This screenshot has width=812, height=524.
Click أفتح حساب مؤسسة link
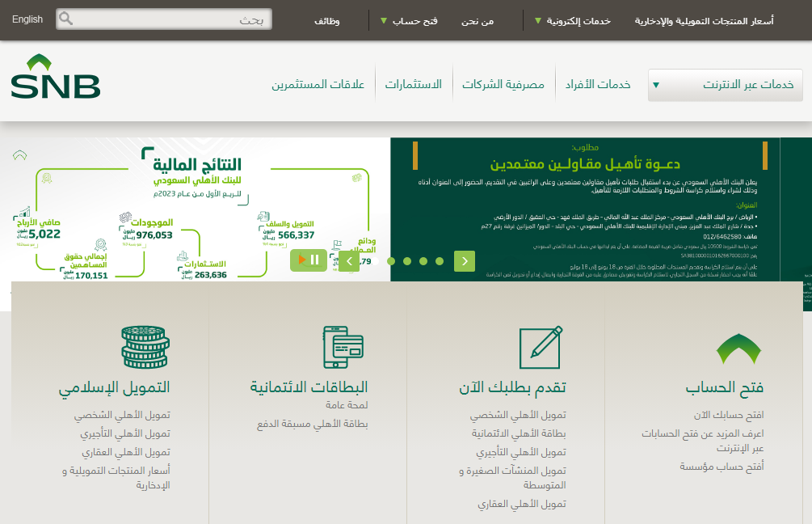(x=722, y=467)
